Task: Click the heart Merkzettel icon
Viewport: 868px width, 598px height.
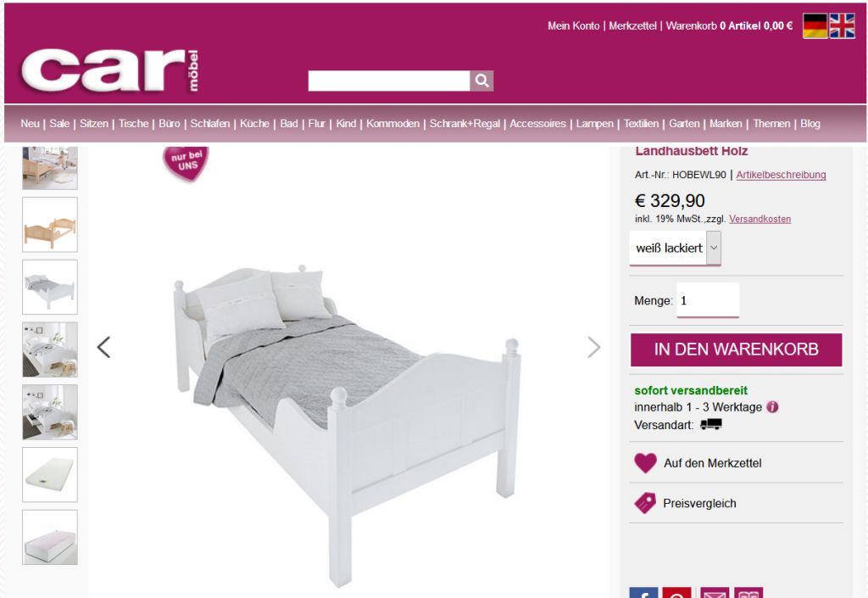Action: (645, 463)
